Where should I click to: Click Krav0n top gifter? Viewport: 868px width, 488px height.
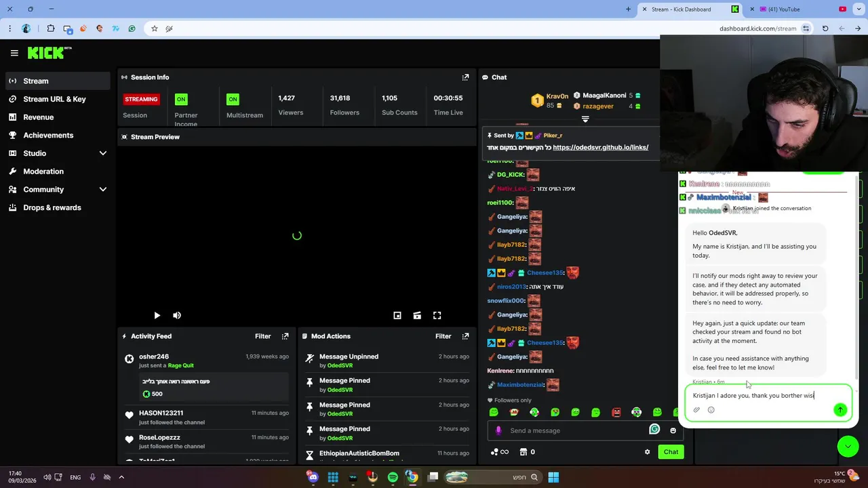(x=557, y=96)
